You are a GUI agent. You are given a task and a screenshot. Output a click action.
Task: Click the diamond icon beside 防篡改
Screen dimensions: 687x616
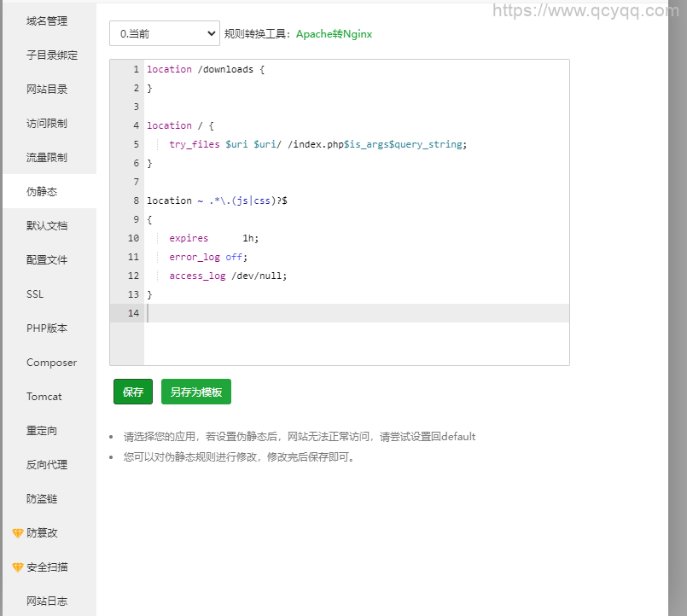pos(17,533)
